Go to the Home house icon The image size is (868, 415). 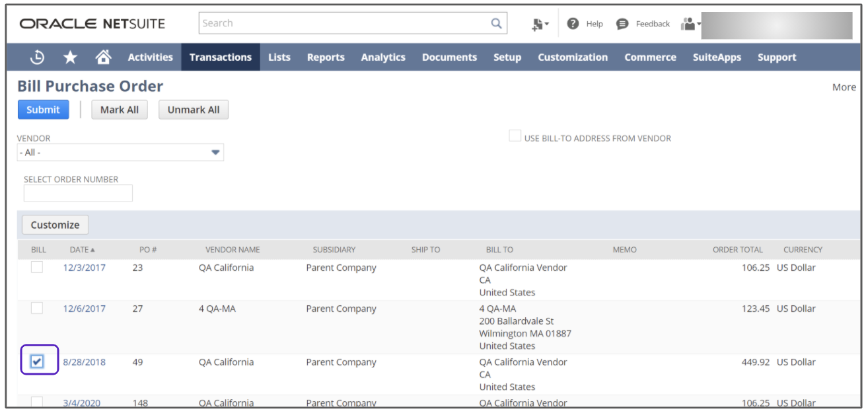tap(103, 57)
